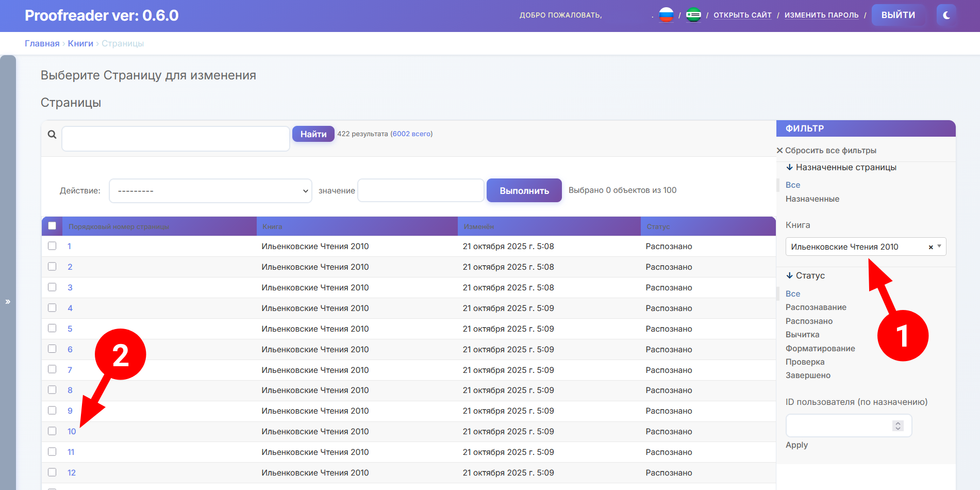Viewport: 980px width, 490px height.
Task: Click the ВЫЙТИ logout button
Action: pyautogui.click(x=898, y=15)
